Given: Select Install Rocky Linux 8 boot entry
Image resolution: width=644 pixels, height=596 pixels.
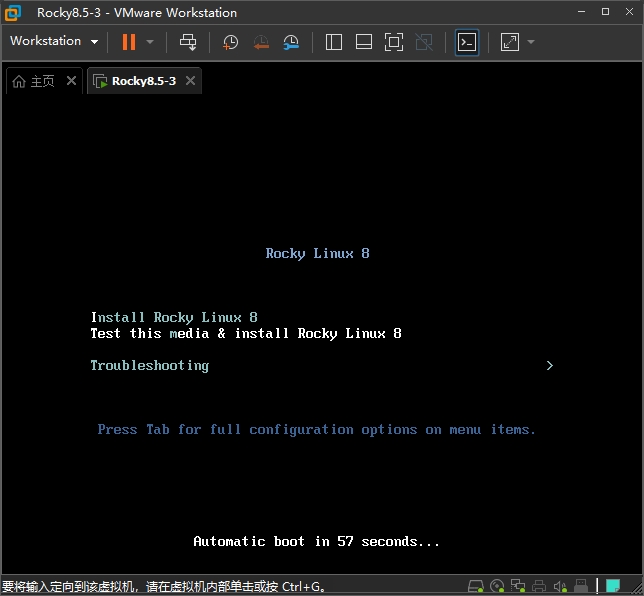Looking at the screenshot, I should pos(174,317).
